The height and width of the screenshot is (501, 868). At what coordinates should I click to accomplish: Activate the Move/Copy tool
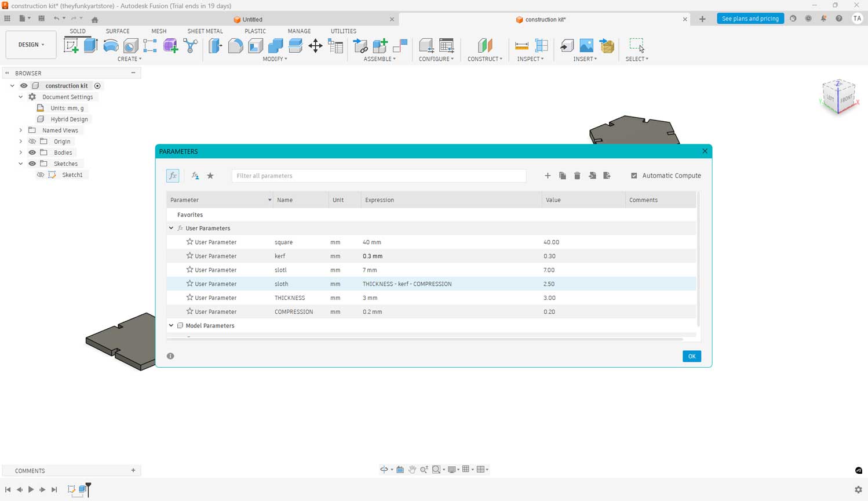tap(315, 45)
